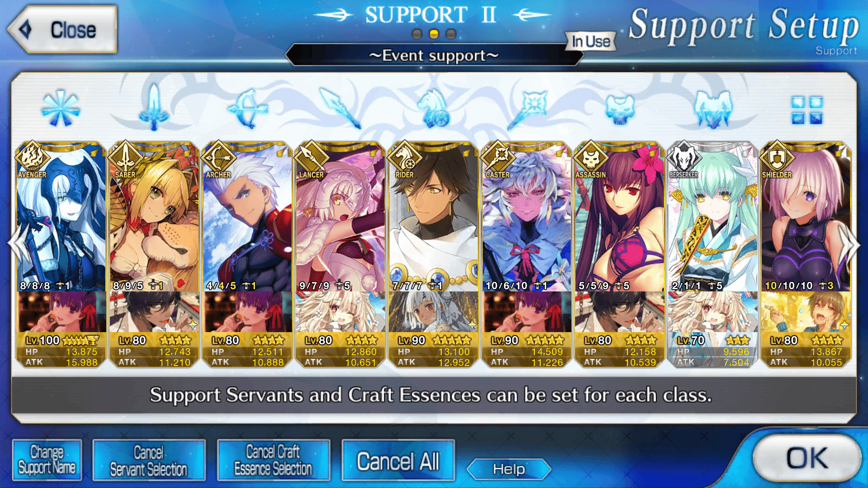Select the Berserker class beast icon
This screenshot has height=488, width=868.
coord(713,108)
